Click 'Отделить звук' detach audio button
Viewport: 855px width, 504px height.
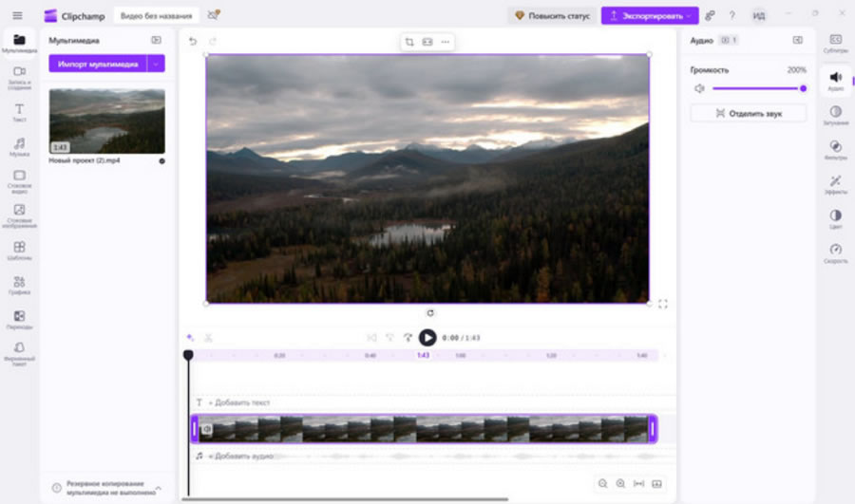point(749,113)
